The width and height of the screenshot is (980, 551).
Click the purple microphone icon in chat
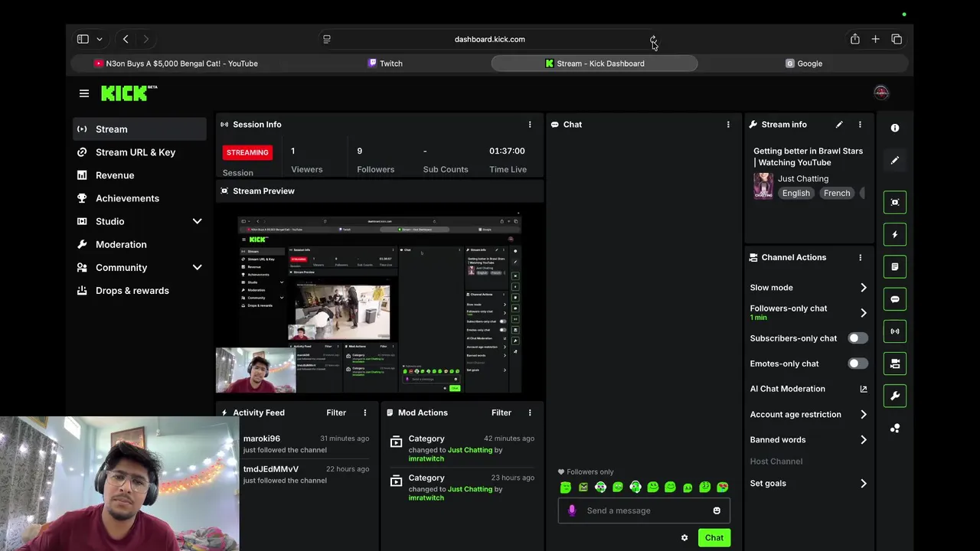pos(571,510)
